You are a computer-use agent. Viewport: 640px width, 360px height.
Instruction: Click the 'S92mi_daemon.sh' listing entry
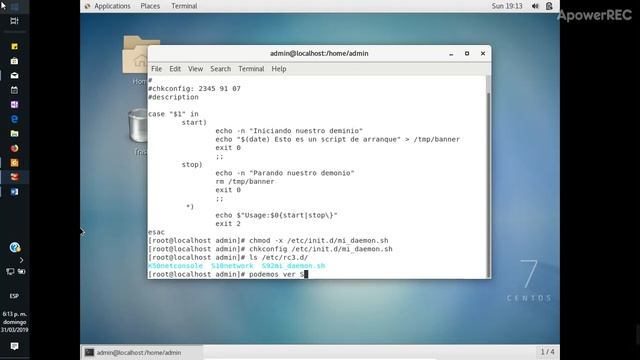[293, 266]
